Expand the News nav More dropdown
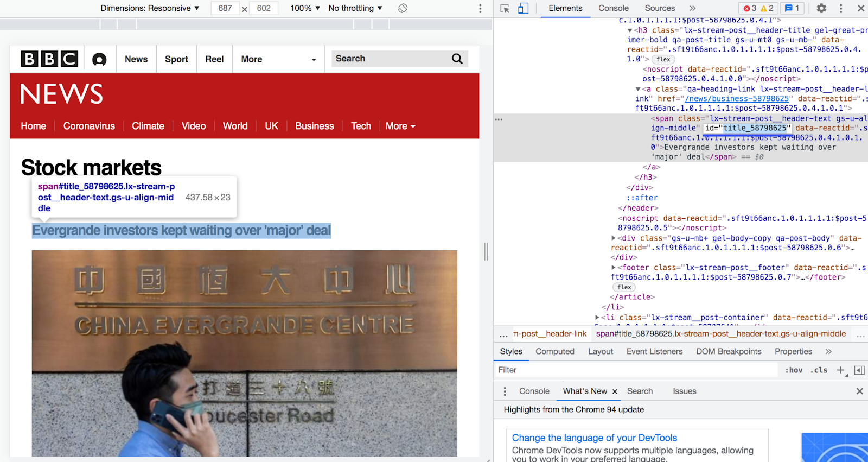The width and height of the screenshot is (868, 462). point(400,126)
